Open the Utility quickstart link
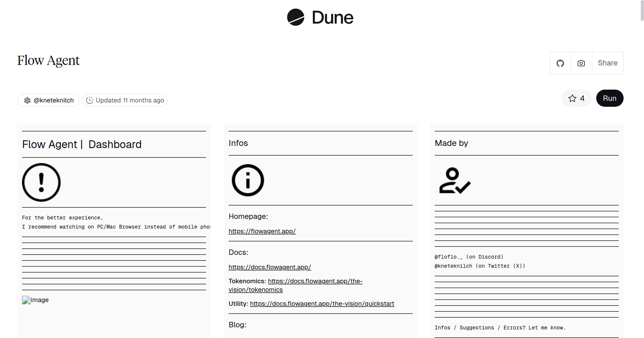 [322, 304]
